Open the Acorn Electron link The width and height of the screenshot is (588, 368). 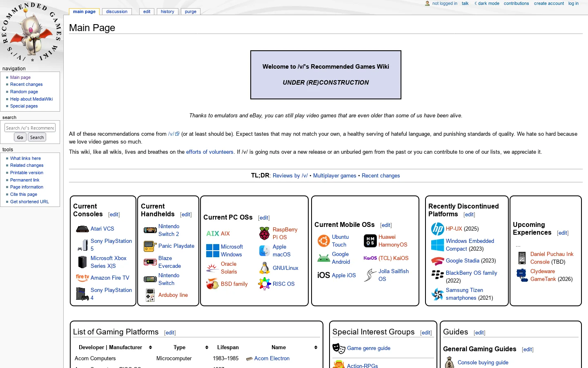click(x=272, y=359)
